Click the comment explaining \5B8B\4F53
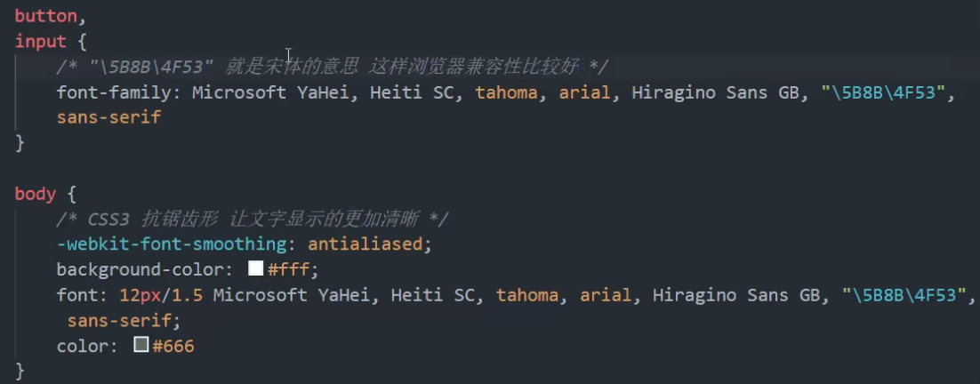The height and width of the screenshot is (384, 980). point(333,66)
